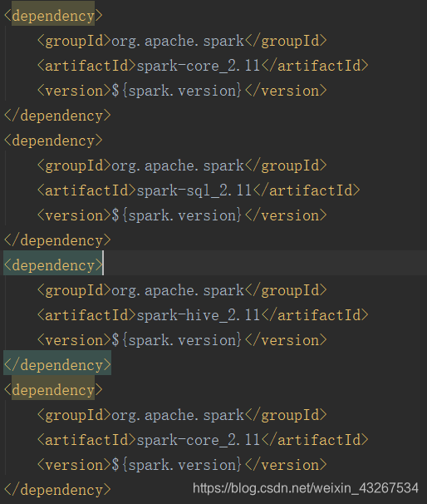Click the opening <artifactId> tag on the spark-sql line
427x504 pixels.
pyautogui.click(x=86, y=190)
